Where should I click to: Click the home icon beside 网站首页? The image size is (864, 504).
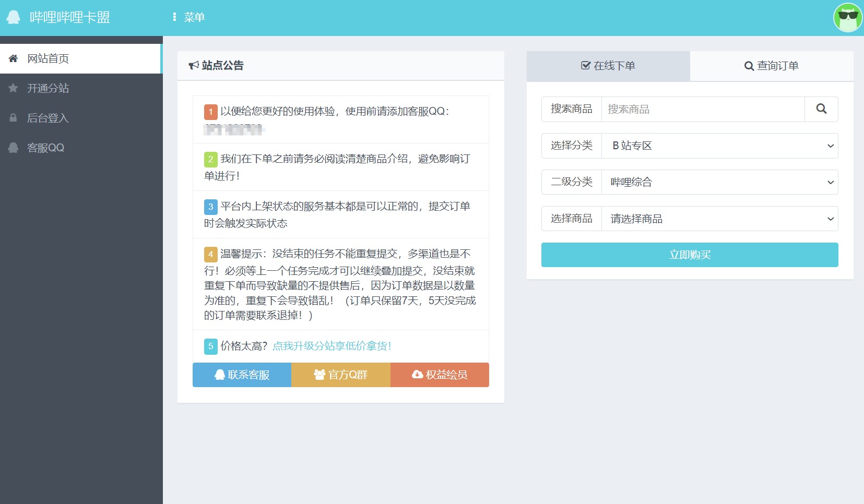point(13,58)
